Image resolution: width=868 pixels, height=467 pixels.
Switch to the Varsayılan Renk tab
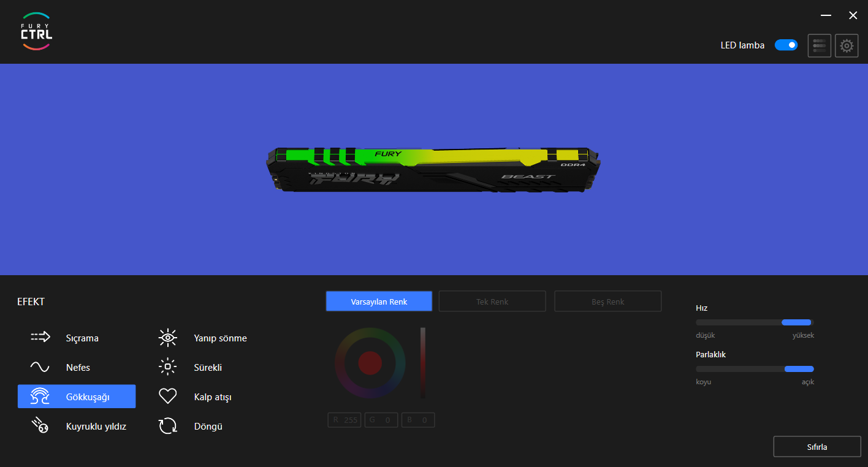coord(379,302)
